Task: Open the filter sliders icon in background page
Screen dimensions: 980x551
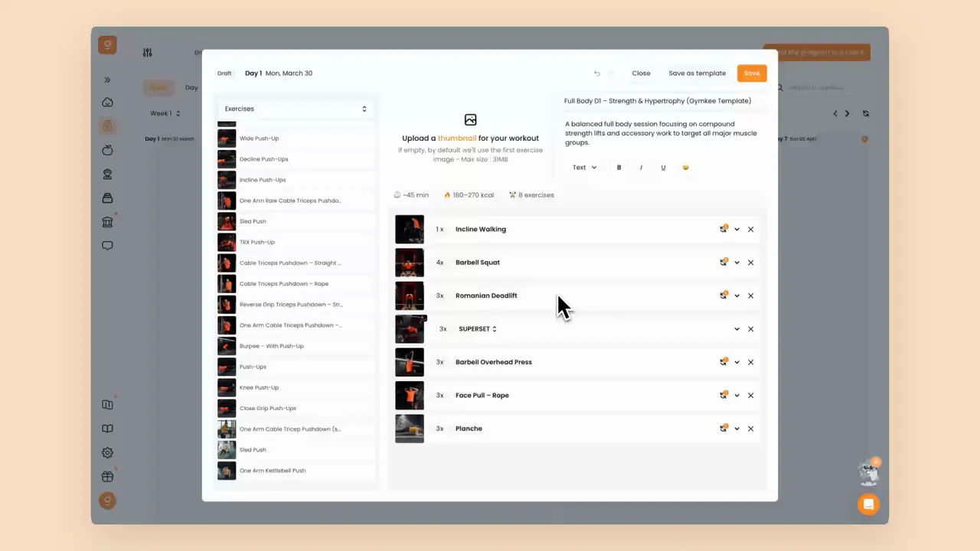Action: [x=147, y=53]
